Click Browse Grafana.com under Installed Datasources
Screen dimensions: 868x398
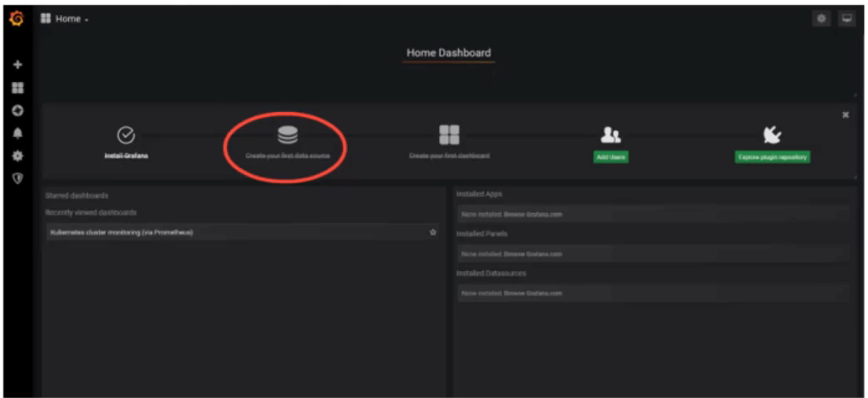533,293
